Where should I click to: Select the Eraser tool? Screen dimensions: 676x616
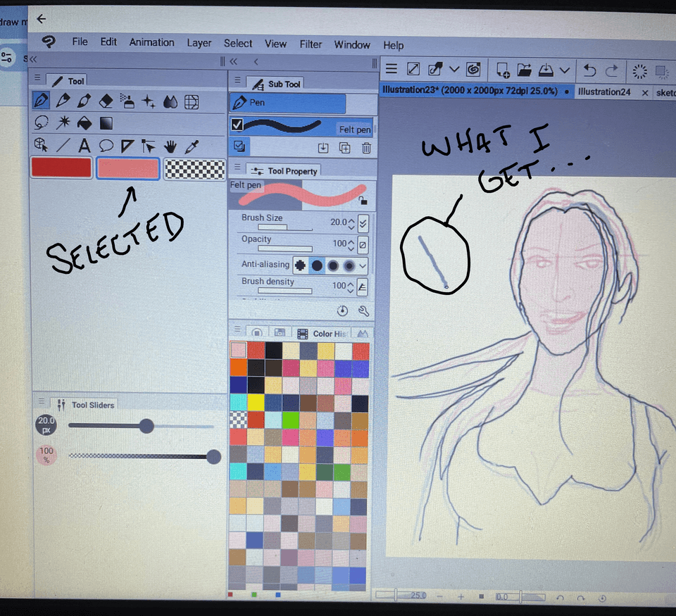point(106,101)
